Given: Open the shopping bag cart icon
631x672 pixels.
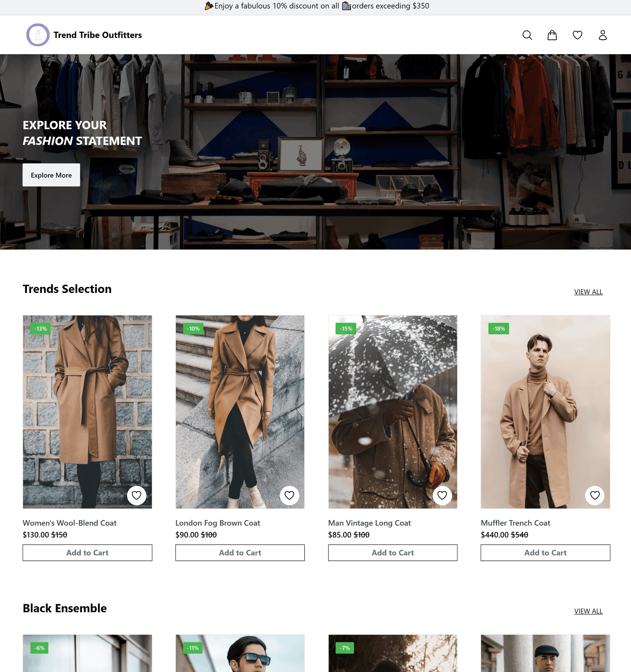Looking at the screenshot, I should [x=552, y=35].
